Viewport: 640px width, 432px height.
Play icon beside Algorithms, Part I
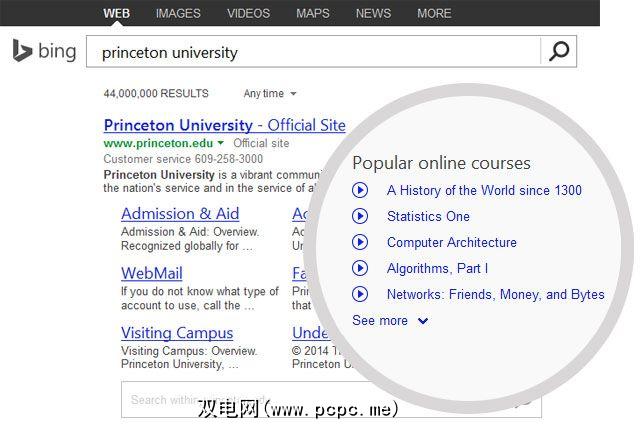coord(360,268)
